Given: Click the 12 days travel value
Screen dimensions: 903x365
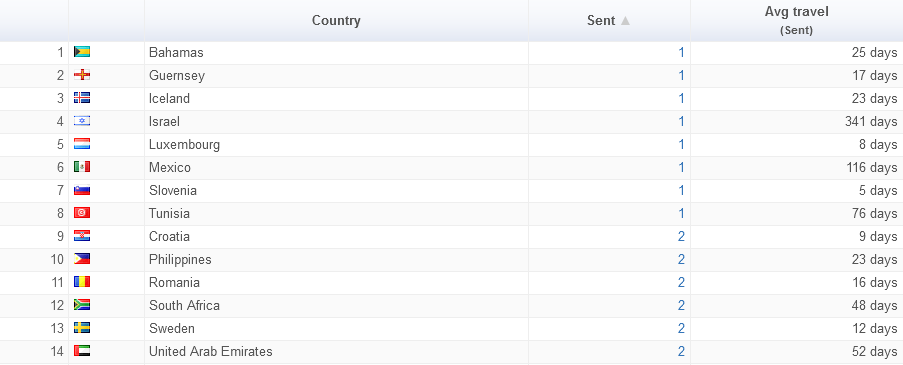Looking at the screenshot, I should [x=875, y=329].
